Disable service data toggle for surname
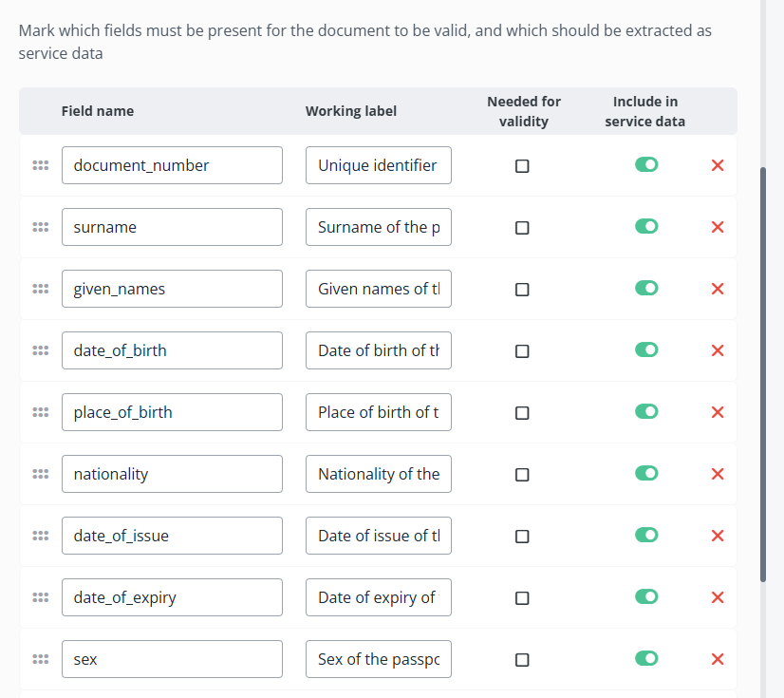This screenshot has width=784, height=698. tap(646, 226)
